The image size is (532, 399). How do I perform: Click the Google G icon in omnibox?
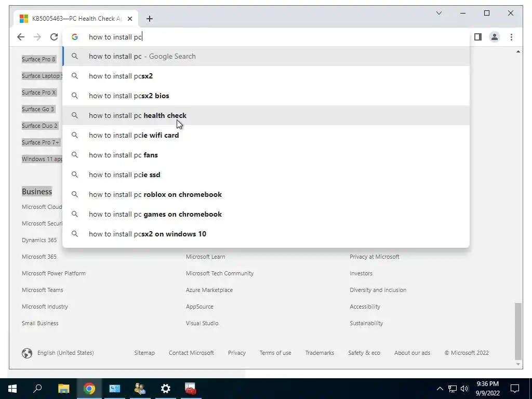point(75,37)
